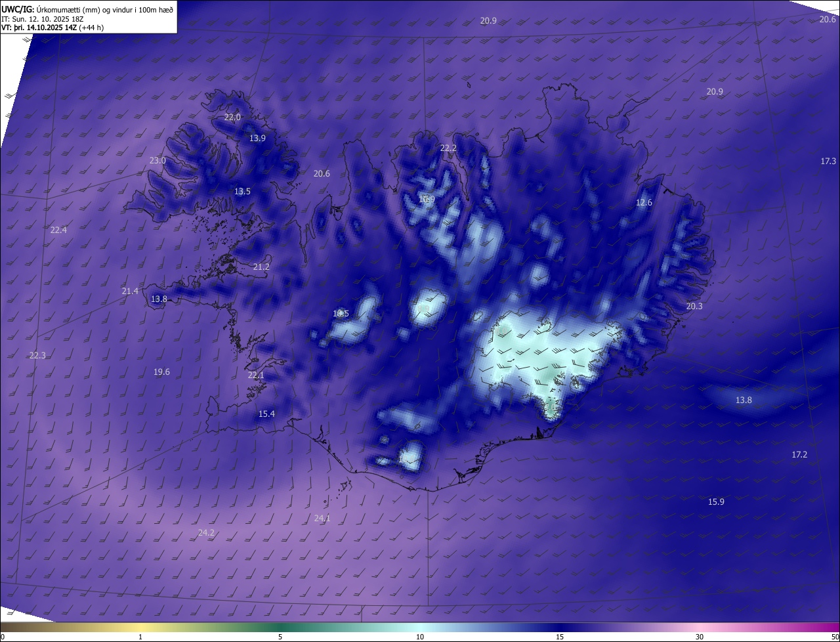Select the 24.2 wind value label

click(206, 533)
